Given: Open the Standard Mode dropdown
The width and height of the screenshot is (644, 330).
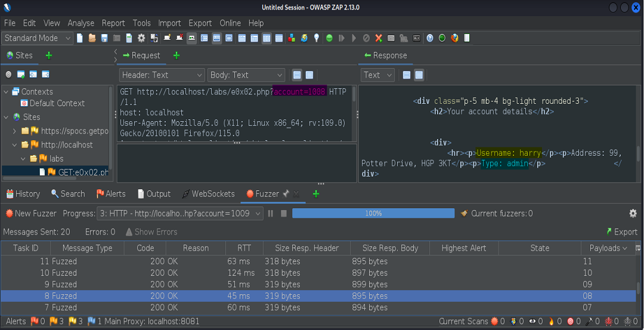Looking at the screenshot, I should coord(38,38).
